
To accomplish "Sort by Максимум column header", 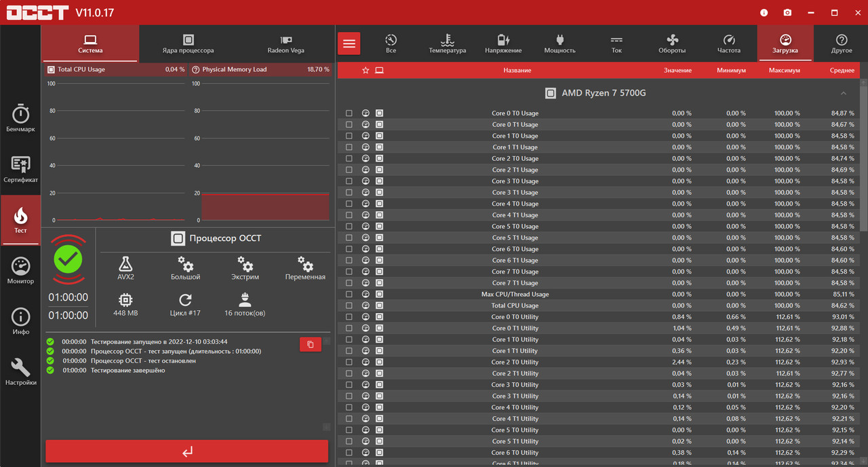I will (785, 71).
